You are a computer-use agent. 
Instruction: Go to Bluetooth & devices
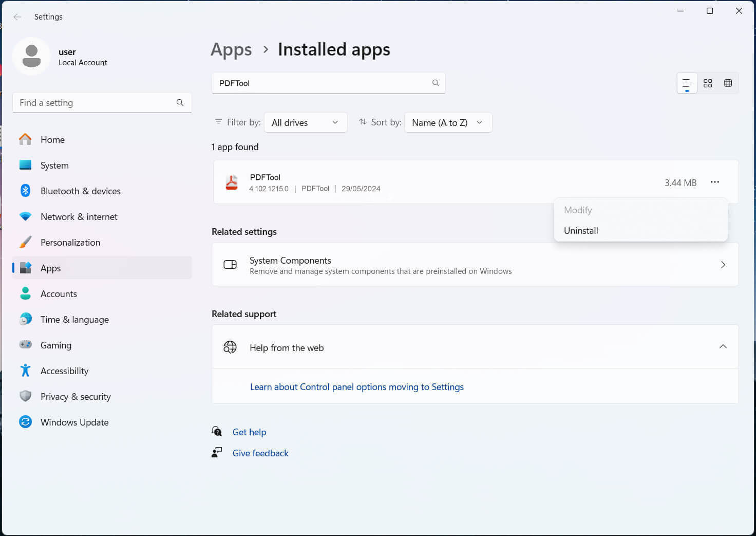pos(102,191)
